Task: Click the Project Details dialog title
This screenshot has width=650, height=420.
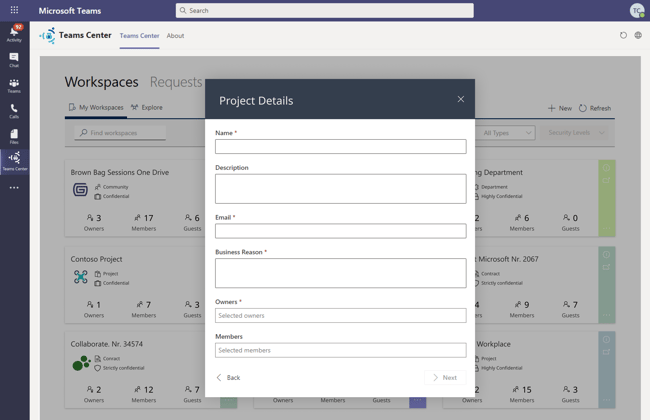Action: click(x=256, y=101)
